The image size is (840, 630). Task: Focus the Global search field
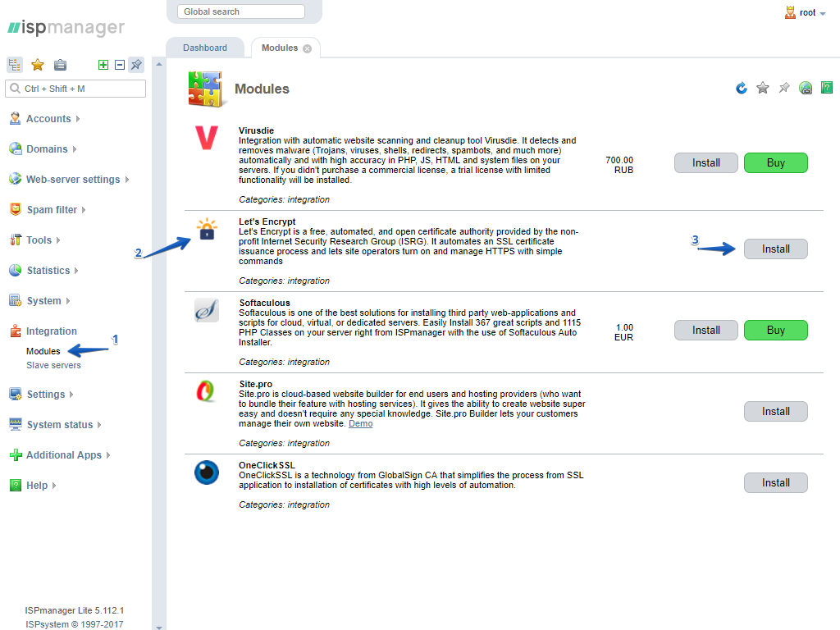tap(241, 11)
